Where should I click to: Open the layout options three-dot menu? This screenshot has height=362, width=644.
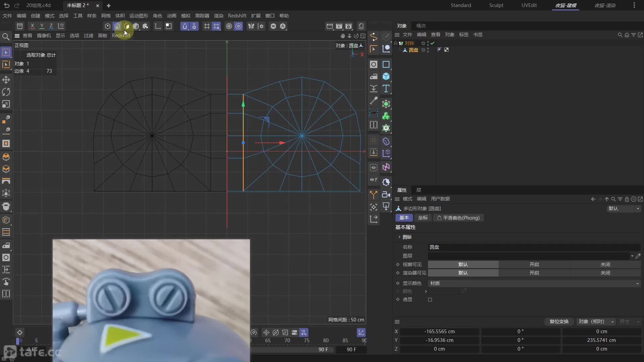tap(634, 5)
